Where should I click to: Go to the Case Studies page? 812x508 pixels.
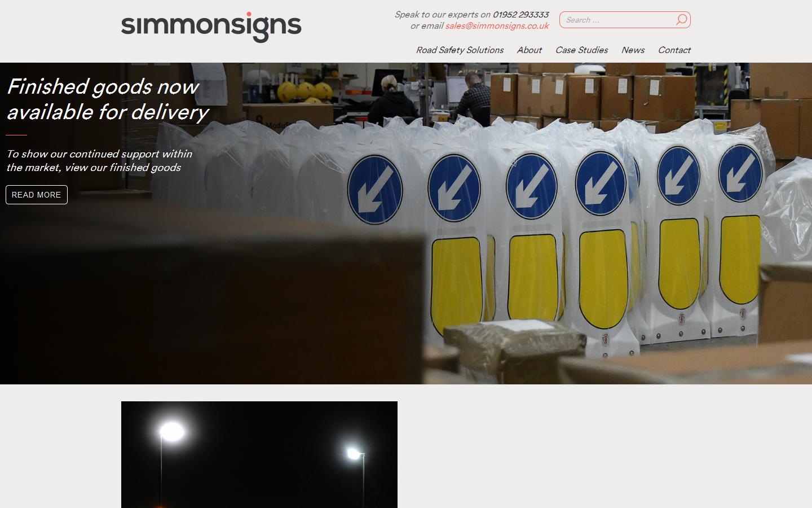(581, 50)
